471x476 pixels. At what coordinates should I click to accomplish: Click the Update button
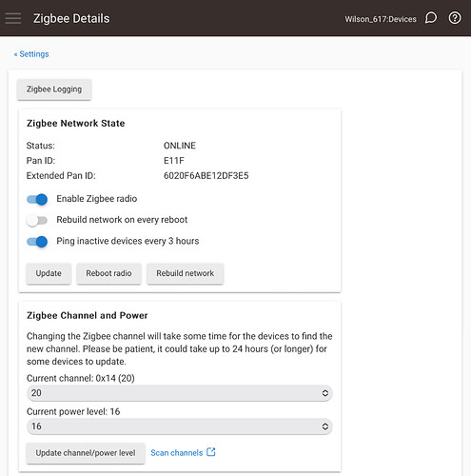click(49, 273)
